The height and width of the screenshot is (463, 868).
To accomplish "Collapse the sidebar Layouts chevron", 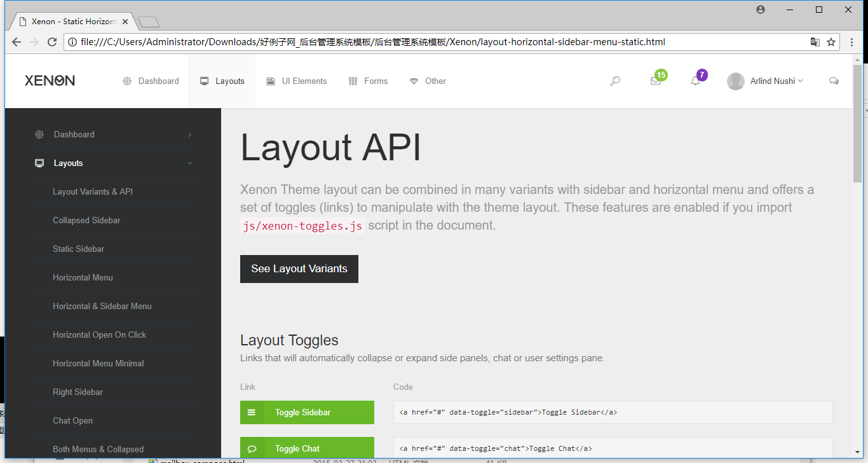I will 189,163.
